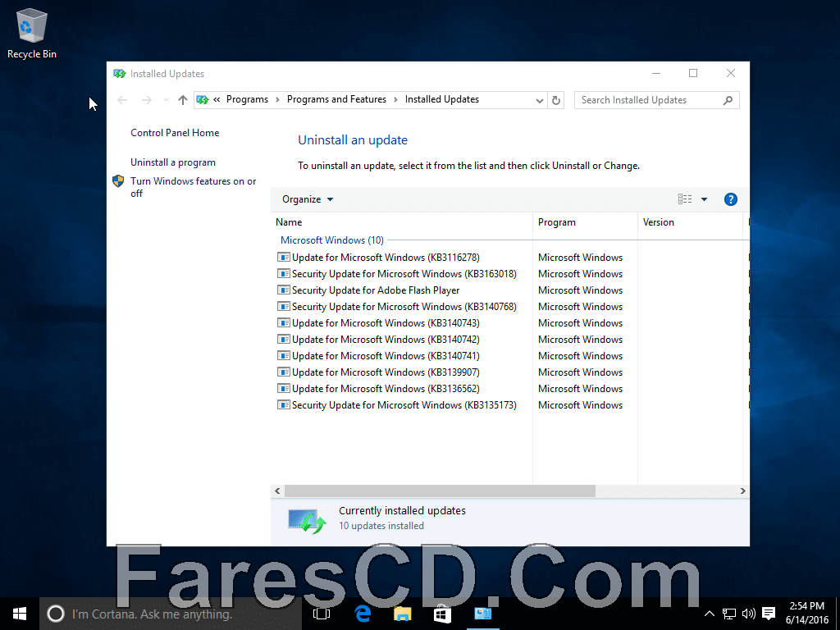Sort by the Version column header
840x630 pixels.
point(690,222)
